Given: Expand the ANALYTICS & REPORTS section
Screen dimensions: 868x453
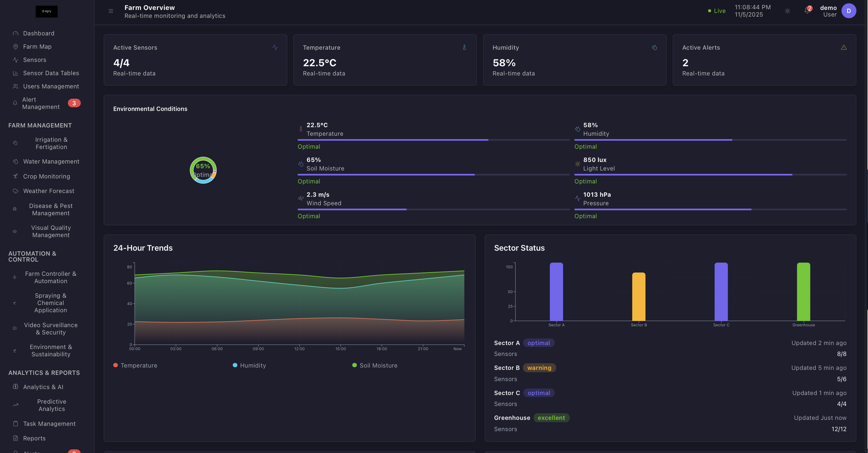Looking at the screenshot, I should (x=44, y=373).
